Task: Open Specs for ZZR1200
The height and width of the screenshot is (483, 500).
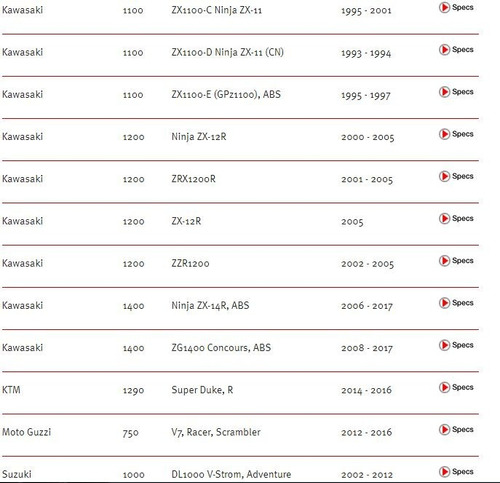Action: click(x=456, y=260)
